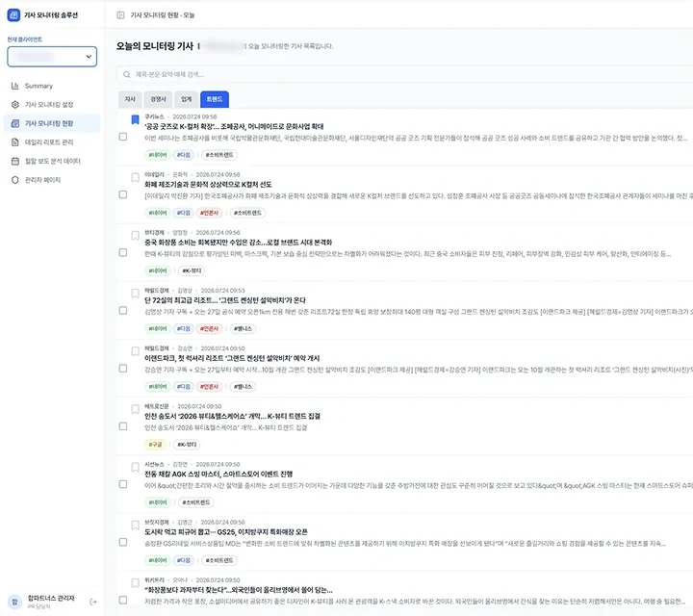Click #K-뷰티 tag on '중국 화장품' article
693x616 pixels.
[x=192, y=270]
